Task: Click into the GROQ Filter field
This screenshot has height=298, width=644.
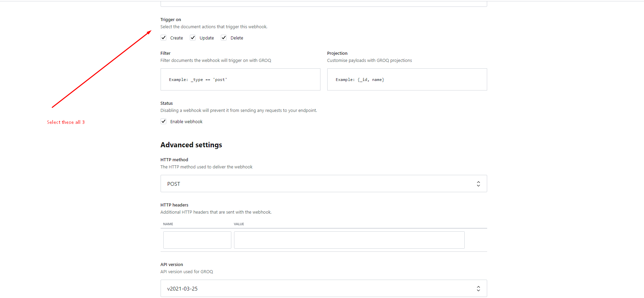Action: (x=240, y=80)
